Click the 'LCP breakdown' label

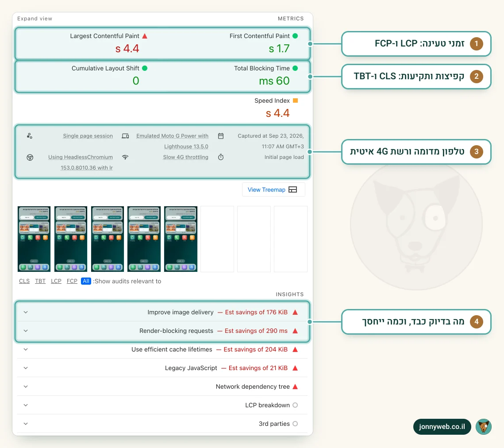coord(267,405)
